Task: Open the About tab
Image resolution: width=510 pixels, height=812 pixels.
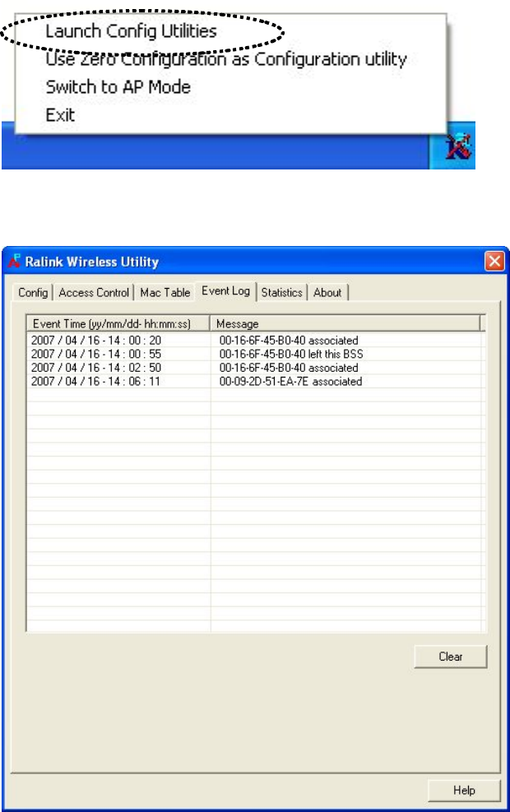Action: point(327,293)
